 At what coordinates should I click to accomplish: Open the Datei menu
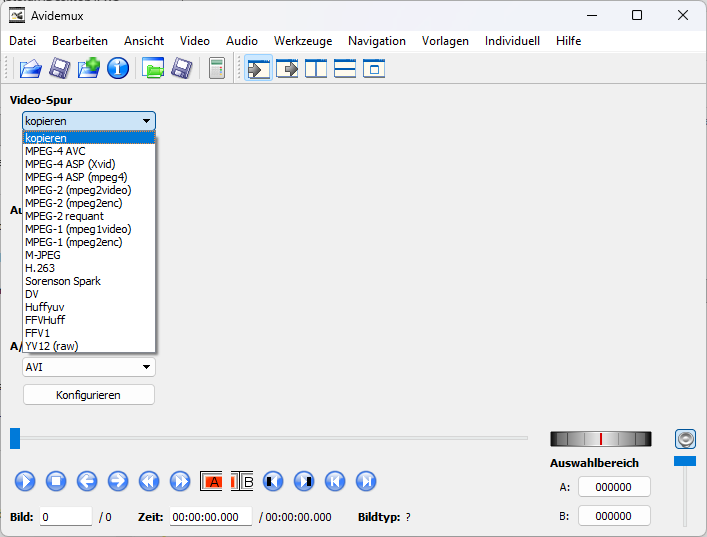pos(23,41)
